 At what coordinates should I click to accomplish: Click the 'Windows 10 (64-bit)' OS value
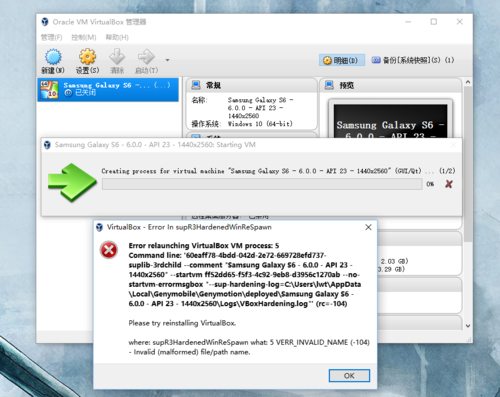pos(260,124)
